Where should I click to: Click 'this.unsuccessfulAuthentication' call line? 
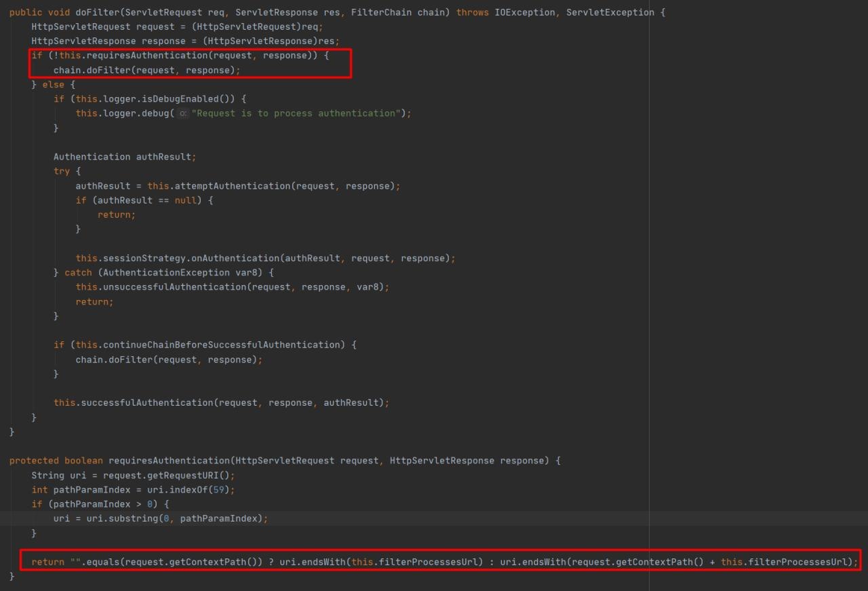233,287
